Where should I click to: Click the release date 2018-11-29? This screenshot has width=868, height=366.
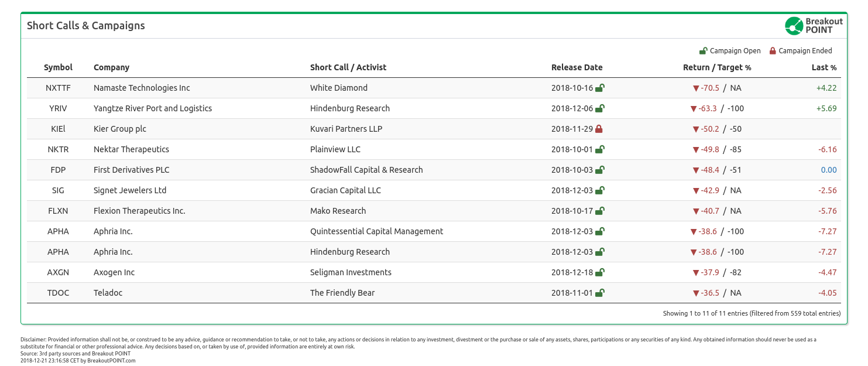572,129
